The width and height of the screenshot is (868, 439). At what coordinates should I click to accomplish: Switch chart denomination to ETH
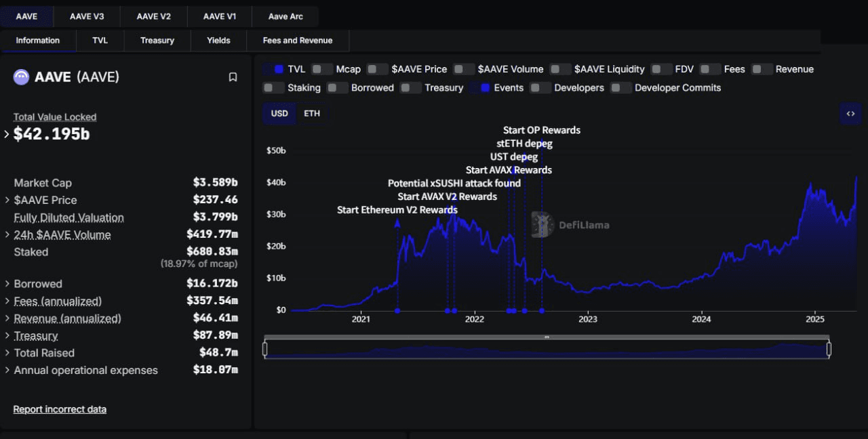312,113
